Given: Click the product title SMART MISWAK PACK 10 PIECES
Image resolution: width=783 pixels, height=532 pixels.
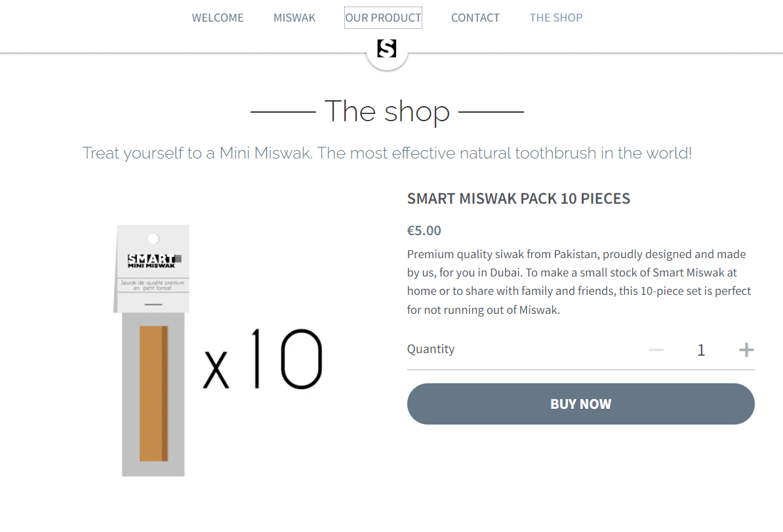Looking at the screenshot, I should 518,199.
